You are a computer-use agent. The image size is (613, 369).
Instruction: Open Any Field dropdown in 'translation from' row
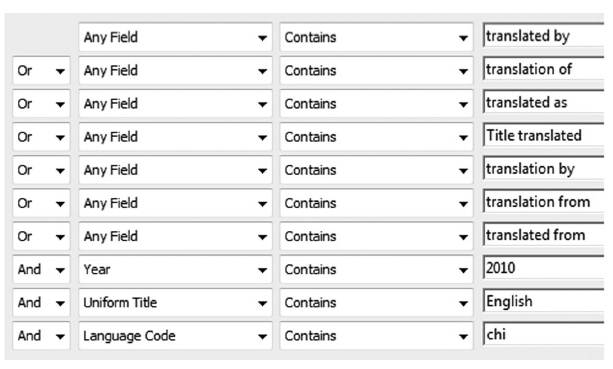pos(175,203)
